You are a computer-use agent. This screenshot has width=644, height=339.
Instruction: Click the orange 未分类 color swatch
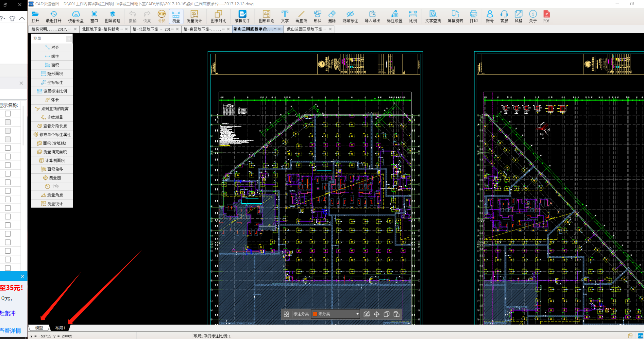315,314
